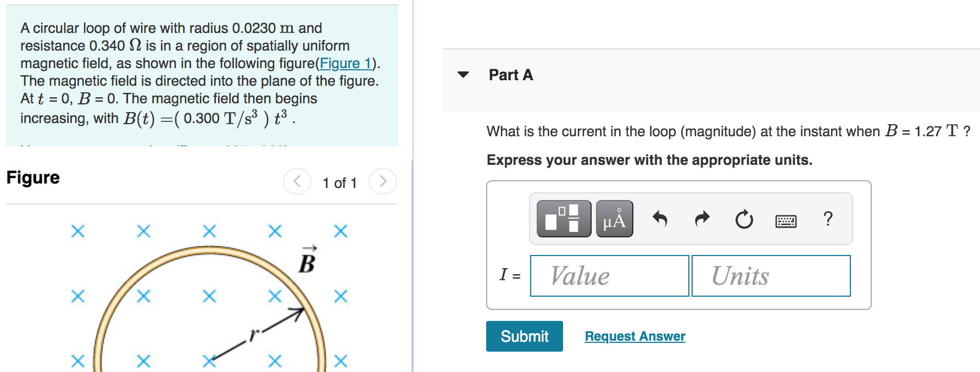The height and width of the screenshot is (372, 980).
Task: Open the Request Answer link
Action: pos(634,336)
